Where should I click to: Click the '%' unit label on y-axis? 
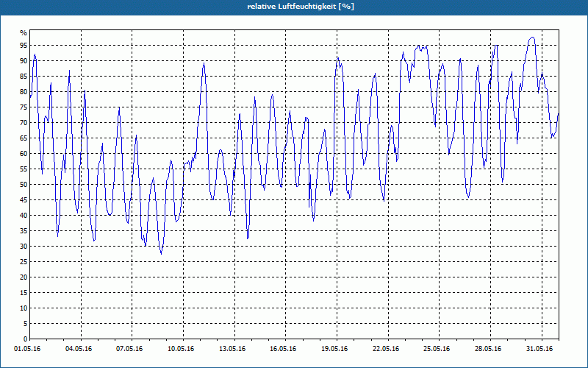[x=24, y=33]
